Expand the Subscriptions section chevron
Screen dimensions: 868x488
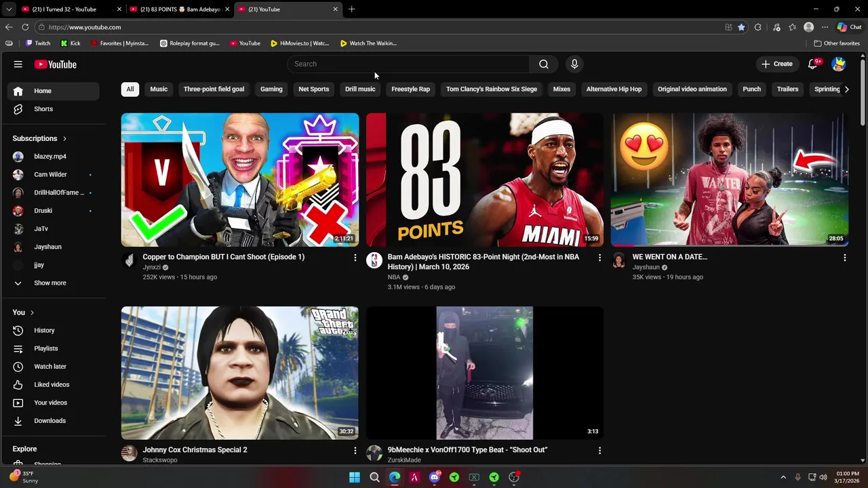tap(64, 139)
